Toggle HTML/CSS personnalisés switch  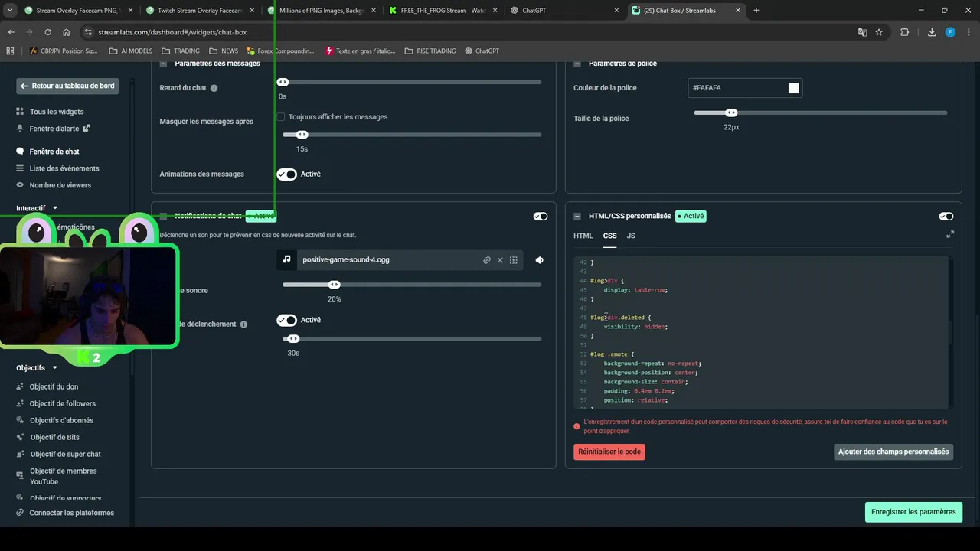coord(946,217)
